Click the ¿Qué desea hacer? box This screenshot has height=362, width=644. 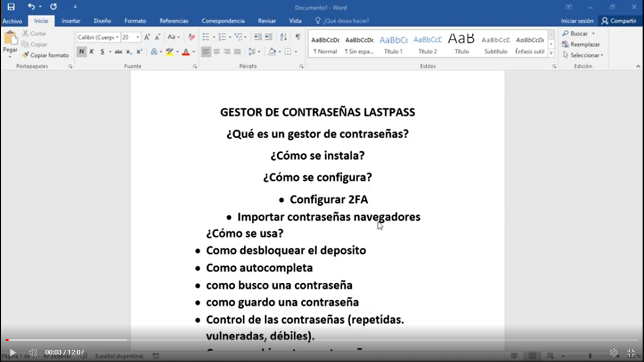[343, 21]
